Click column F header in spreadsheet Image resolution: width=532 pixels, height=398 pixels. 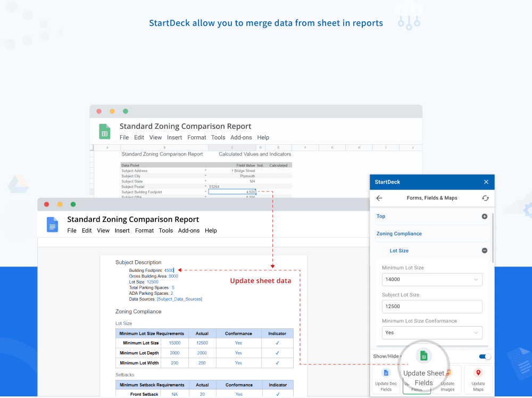[x=305, y=147]
